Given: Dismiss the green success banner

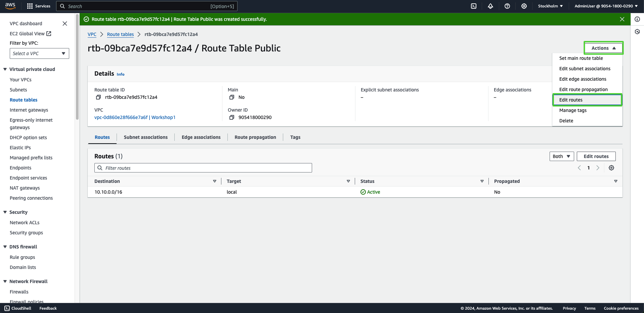Looking at the screenshot, I should (x=622, y=19).
